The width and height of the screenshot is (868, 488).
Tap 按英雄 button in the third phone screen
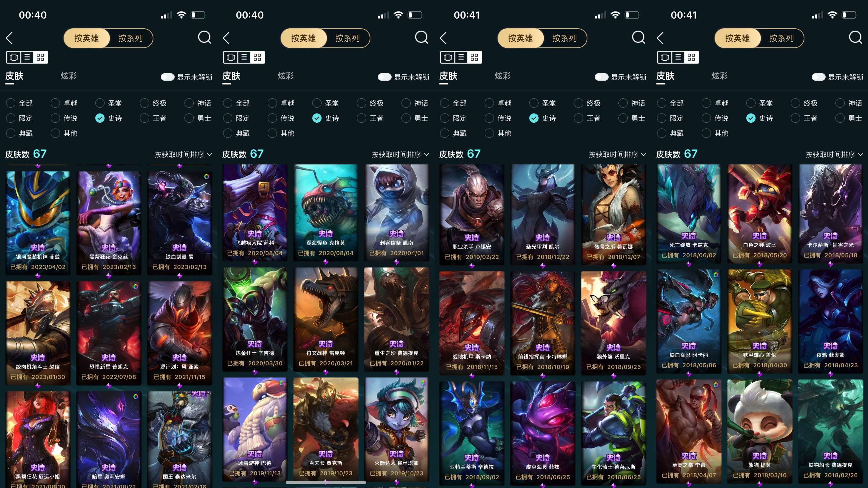click(521, 38)
